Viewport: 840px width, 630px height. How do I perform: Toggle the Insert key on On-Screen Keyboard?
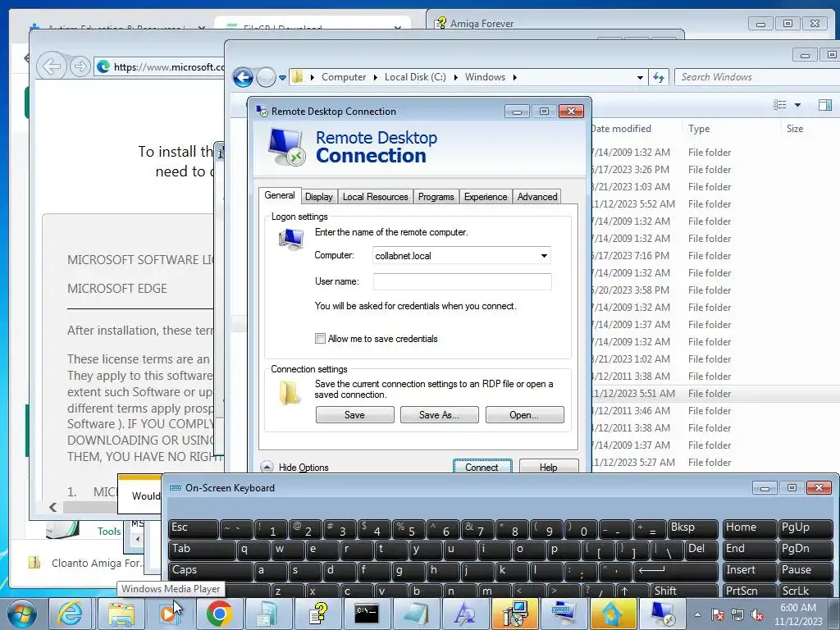pyautogui.click(x=750, y=571)
